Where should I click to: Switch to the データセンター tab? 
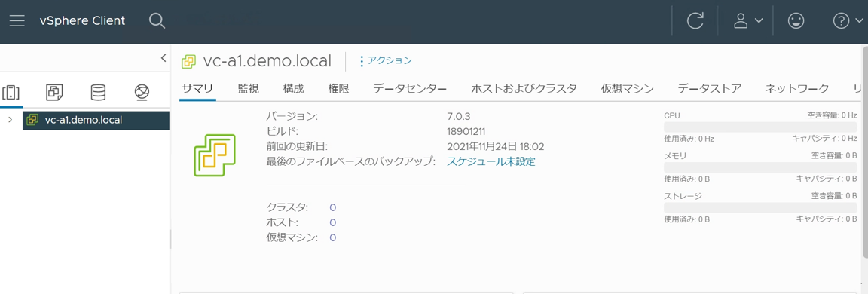(x=410, y=88)
